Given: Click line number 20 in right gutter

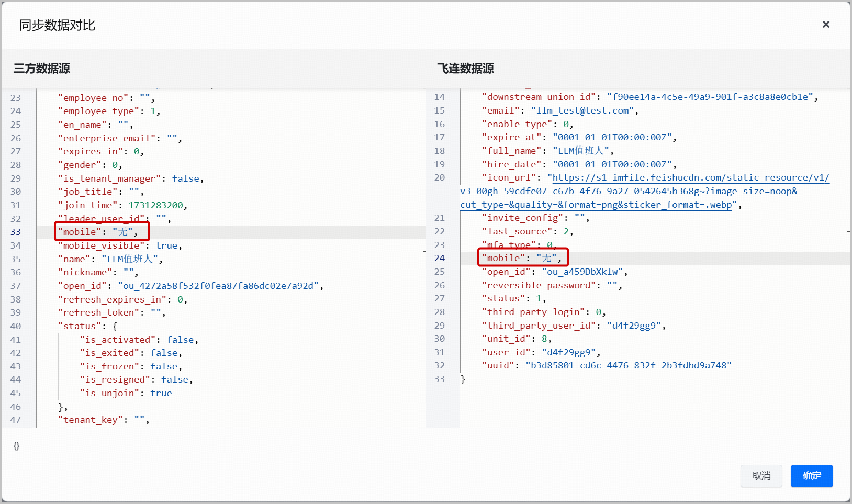Looking at the screenshot, I should point(440,177).
